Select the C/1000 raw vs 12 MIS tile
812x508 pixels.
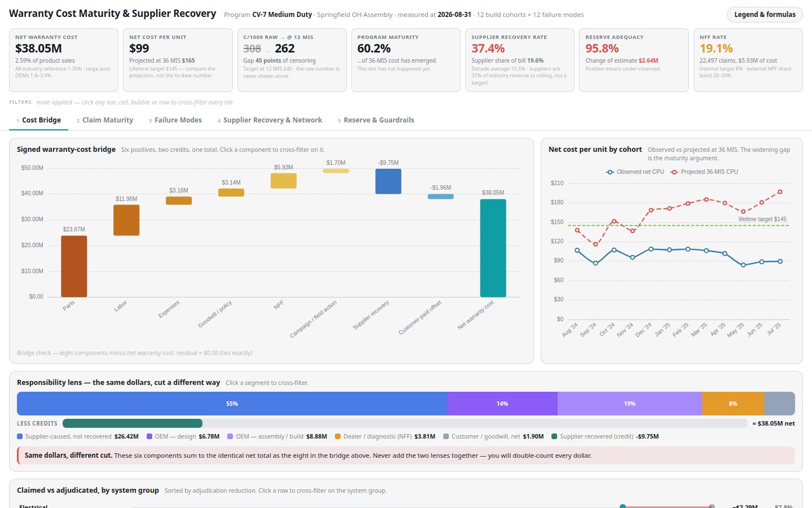coord(292,60)
